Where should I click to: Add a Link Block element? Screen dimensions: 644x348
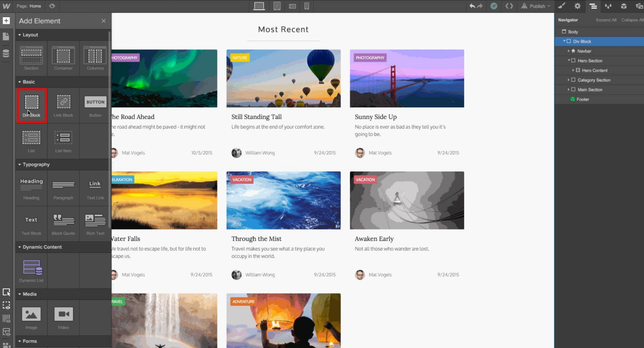[x=63, y=106]
